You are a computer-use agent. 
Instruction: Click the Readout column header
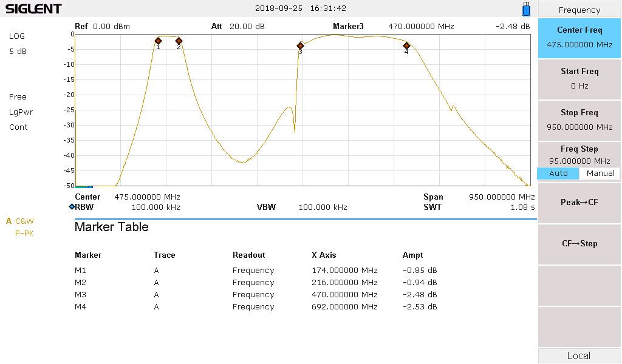(248, 255)
